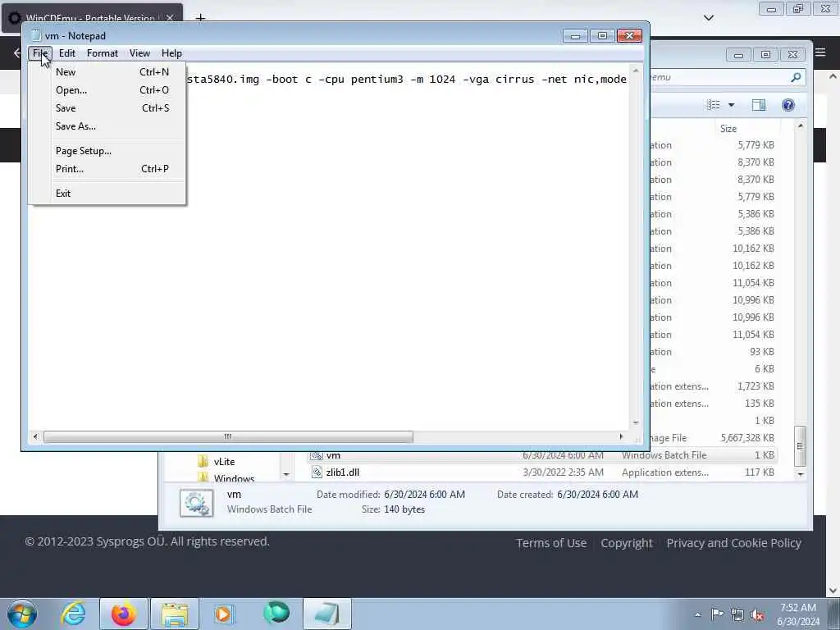Screen dimensions: 840x630
Task: Click the taskbar clock showing 7:52 AM
Action: click(x=798, y=614)
